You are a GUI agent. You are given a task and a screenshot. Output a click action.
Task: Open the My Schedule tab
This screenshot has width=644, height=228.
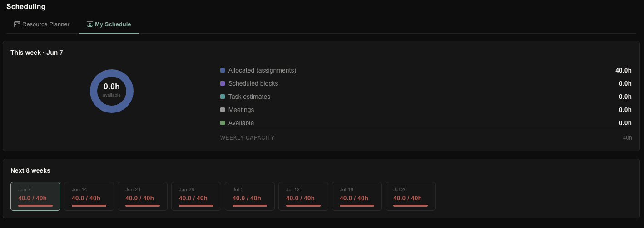(109, 24)
